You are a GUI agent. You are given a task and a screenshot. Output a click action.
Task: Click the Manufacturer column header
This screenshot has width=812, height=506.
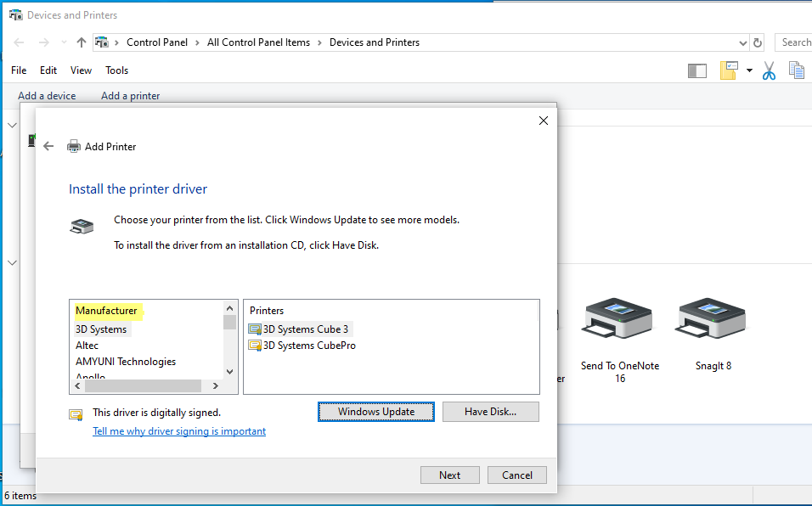point(106,311)
